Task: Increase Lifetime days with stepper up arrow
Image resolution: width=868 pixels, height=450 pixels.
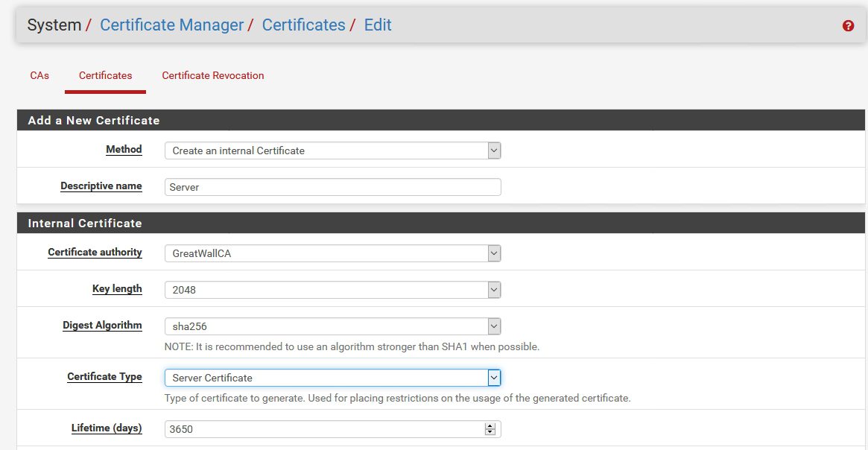Action: [x=490, y=426]
